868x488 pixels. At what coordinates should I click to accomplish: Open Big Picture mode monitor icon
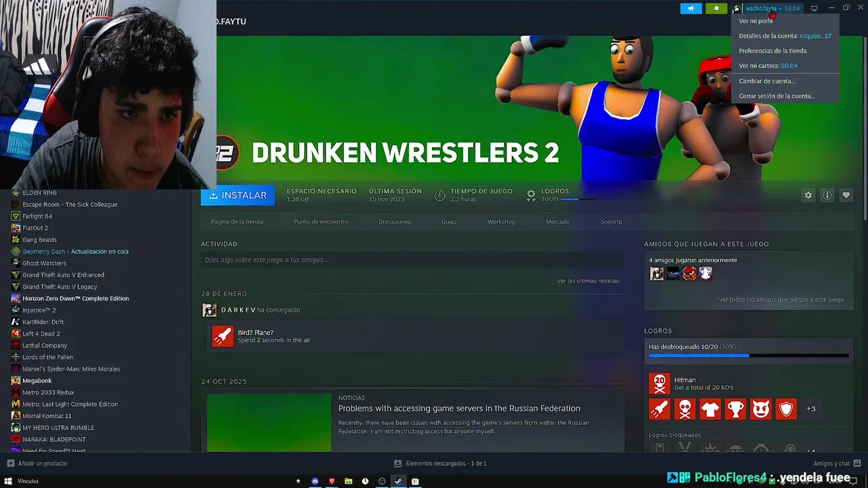[x=814, y=8]
